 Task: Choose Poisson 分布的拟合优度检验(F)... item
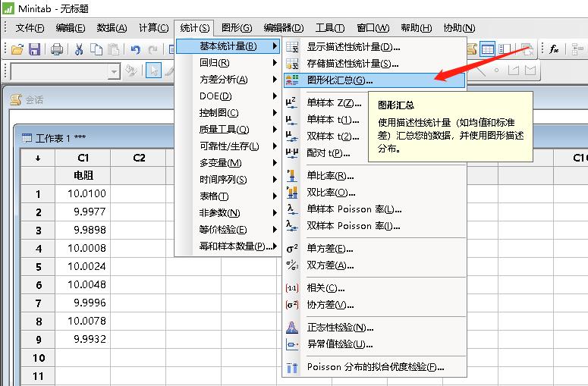[374, 367]
